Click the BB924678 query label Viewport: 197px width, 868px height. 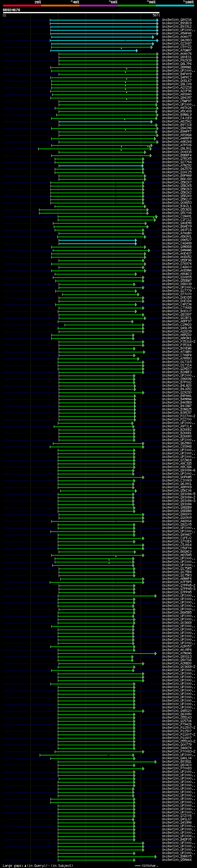(x=11, y=10)
